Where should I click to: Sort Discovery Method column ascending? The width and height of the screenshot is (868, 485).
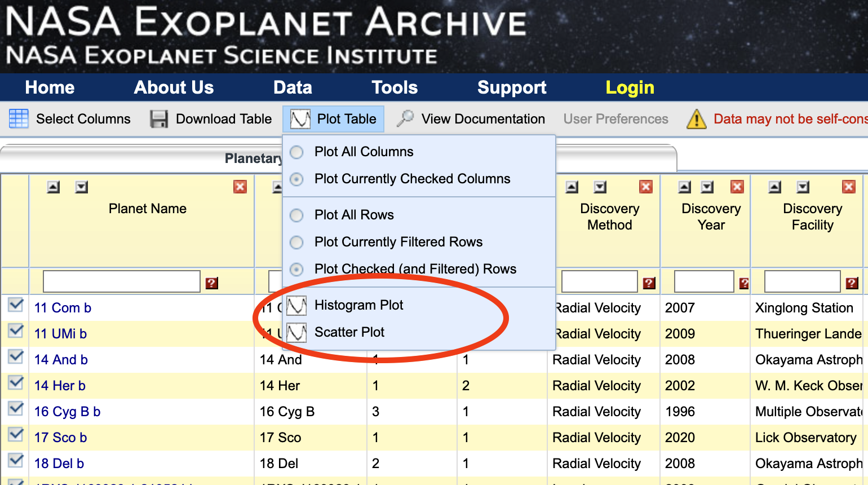[572, 187]
